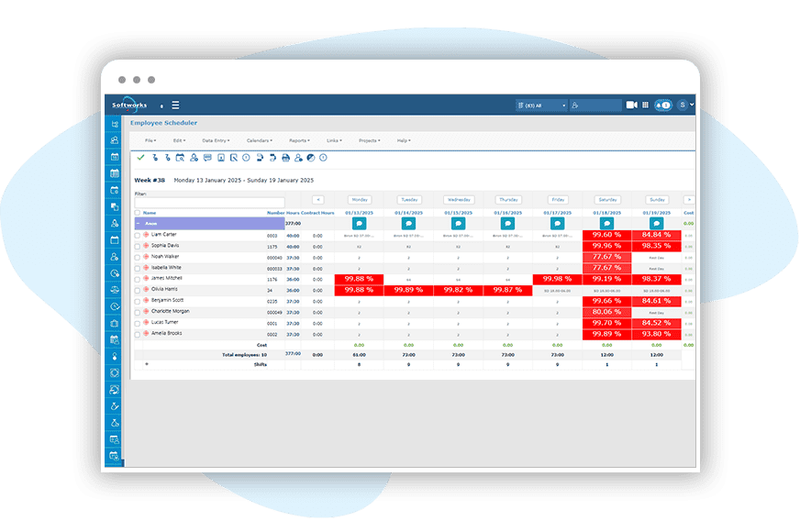This screenshot has width=800, height=532.
Task: Open the hamburger navigation menu
Action: [175, 105]
